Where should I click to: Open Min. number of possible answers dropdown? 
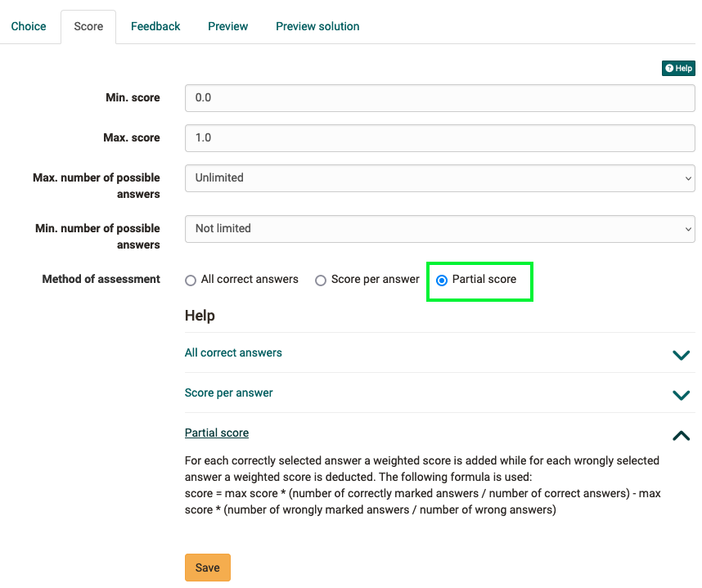439,228
